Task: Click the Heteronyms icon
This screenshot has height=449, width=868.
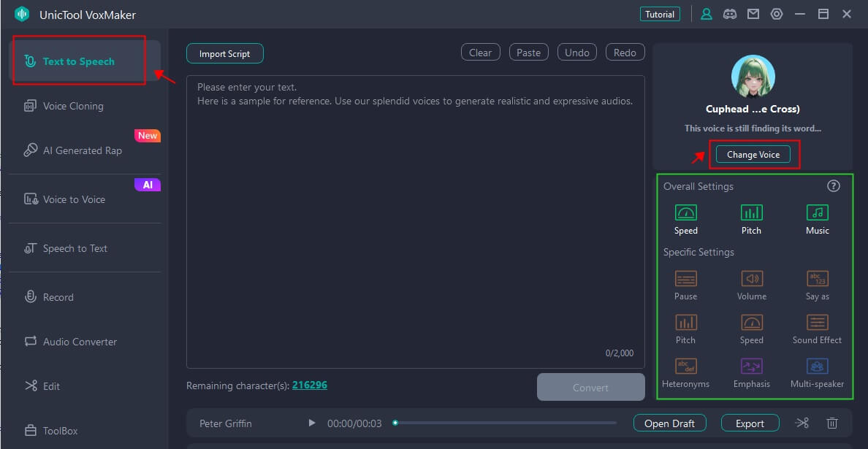Action: point(685,367)
